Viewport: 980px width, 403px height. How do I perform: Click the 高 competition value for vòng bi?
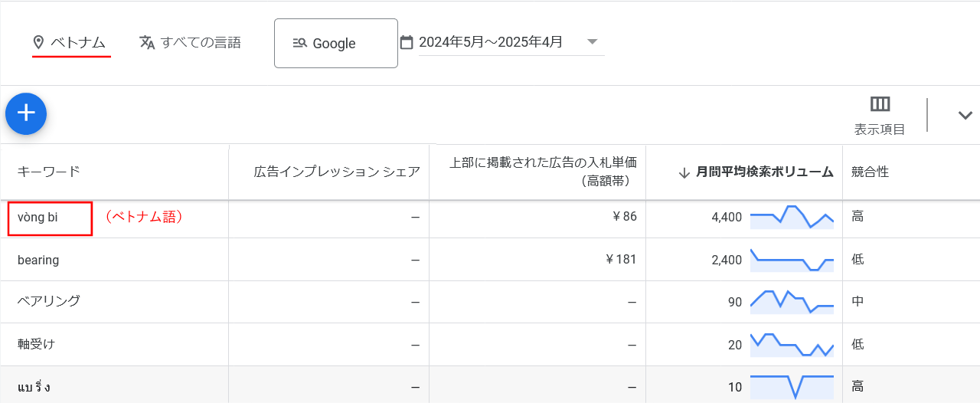pyautogui.click(x=857, y=217)
